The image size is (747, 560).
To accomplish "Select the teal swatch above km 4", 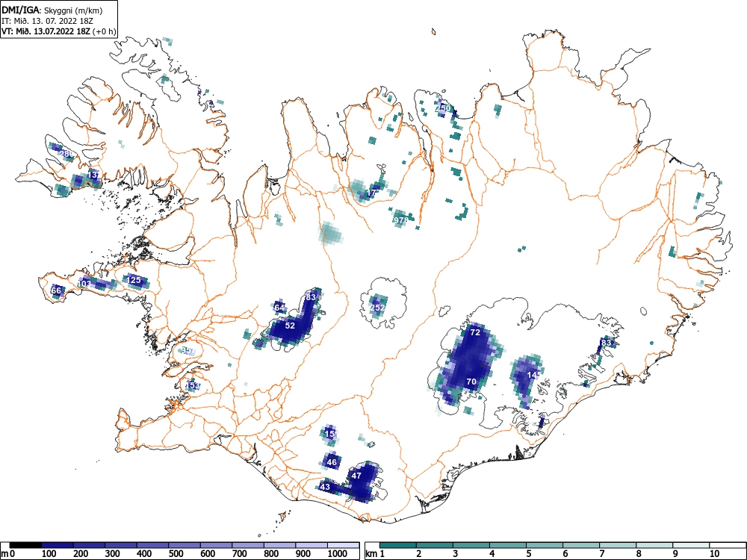I will pyautogui.click(x=508, y=545).
